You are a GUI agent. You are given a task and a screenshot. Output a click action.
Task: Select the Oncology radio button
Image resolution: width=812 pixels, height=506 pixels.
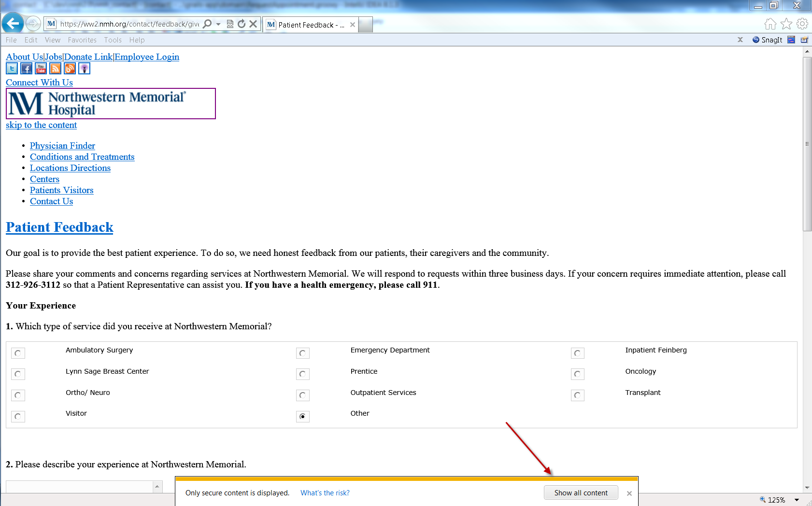[578, 374]
